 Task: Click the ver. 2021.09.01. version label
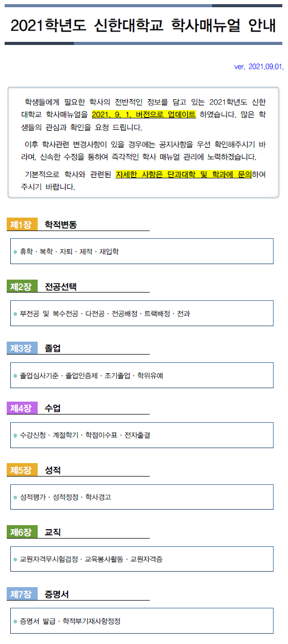click(259, 67)
